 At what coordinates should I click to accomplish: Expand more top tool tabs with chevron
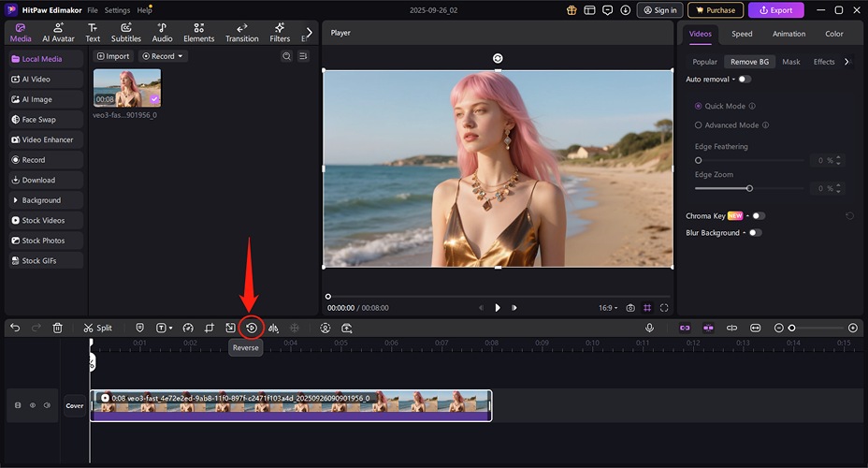[x=310, y=33]
